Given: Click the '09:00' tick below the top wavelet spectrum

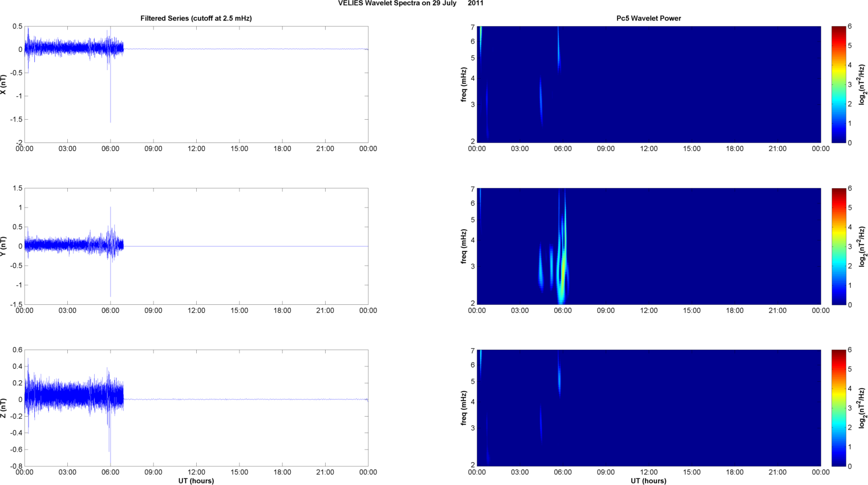Looking at the screenshot, I should (x=606, y=149).
